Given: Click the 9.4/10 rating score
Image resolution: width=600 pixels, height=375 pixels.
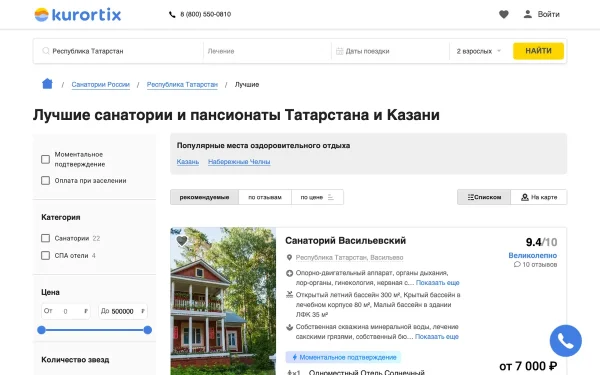Looking at the screenshot, I should tap(541, 242).
